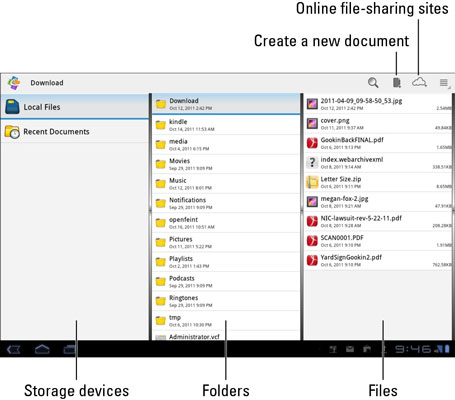Open GookinBackFINAL.pdf file
455x400 pixels.
coord(378,143)
